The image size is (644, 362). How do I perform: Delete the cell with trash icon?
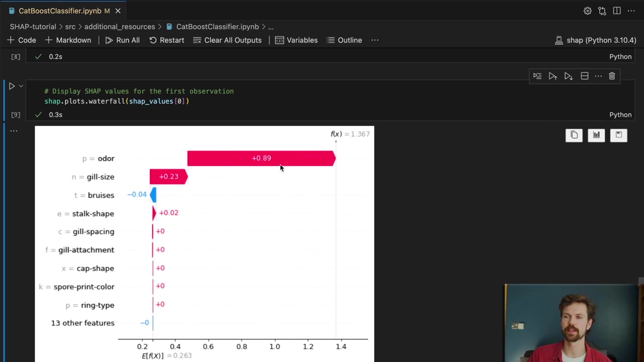pos(612,76)
